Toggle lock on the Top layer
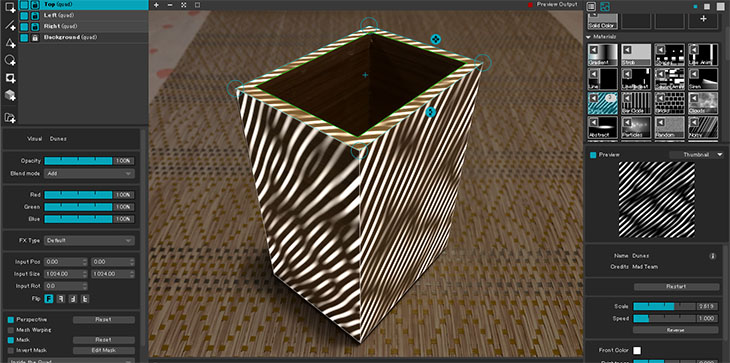This screenshot has height=363, width=730. tap(34, 5)
